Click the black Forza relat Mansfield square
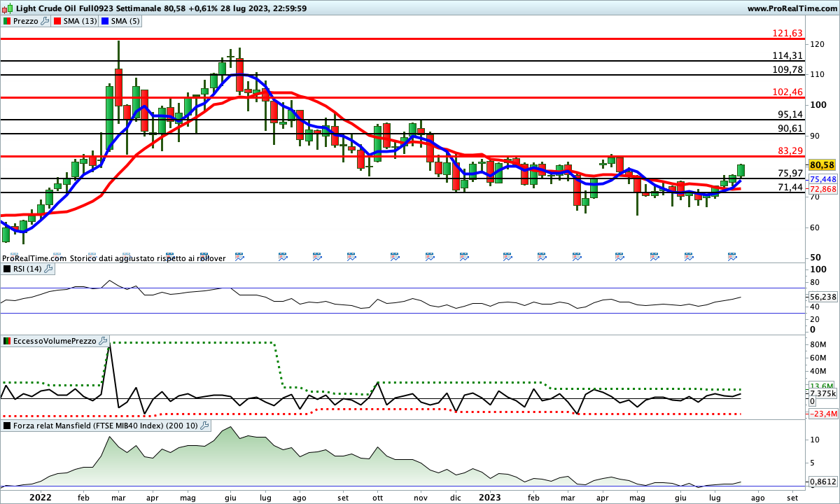The image size is (840, 504). [7, 425]
